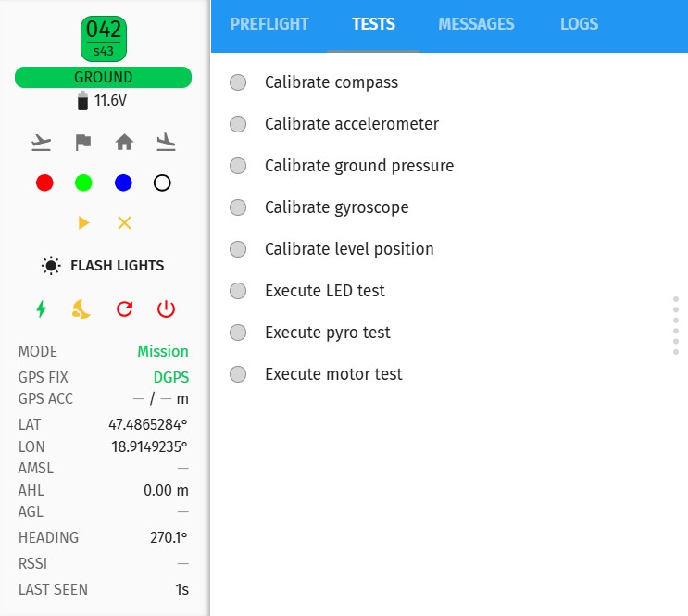The width and height of the screenshot is (688, 616).
Task: Click the FLASH LIGHTS button
Action: coord(103,266)
